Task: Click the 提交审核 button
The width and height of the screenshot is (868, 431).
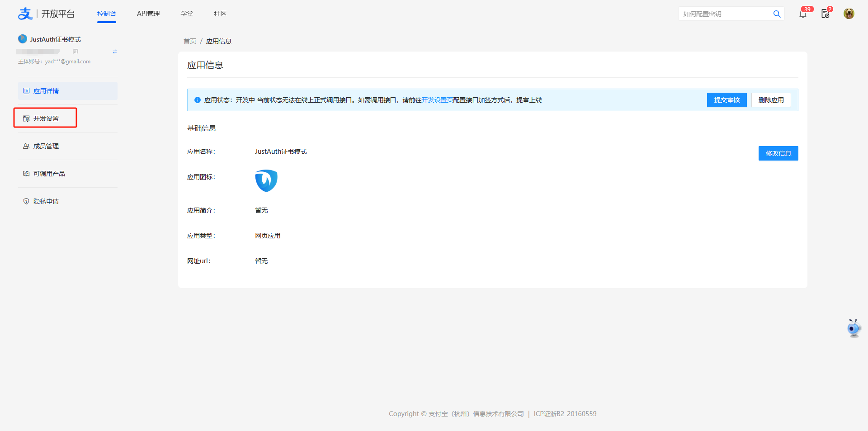Action: coord(727,100)
